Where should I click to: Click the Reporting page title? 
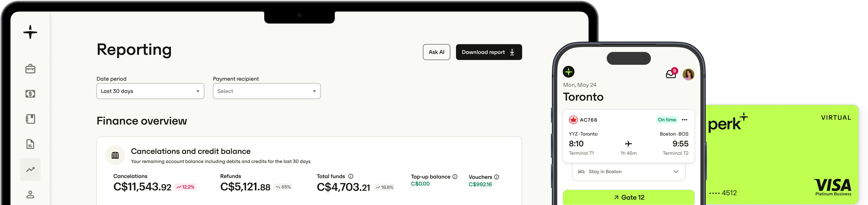pos(134,50)
